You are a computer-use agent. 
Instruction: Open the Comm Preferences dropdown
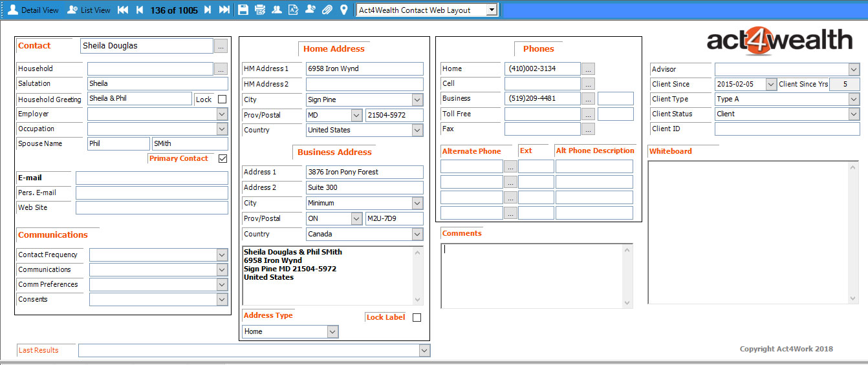pos(222,284)
